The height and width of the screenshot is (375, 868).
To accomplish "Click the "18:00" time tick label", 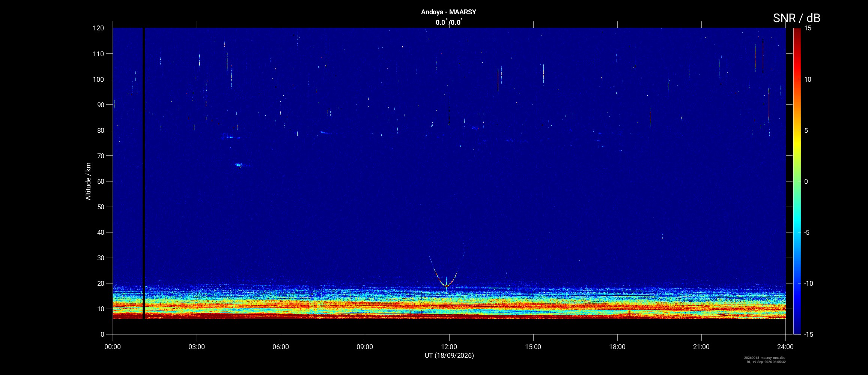I will point(617,347).
